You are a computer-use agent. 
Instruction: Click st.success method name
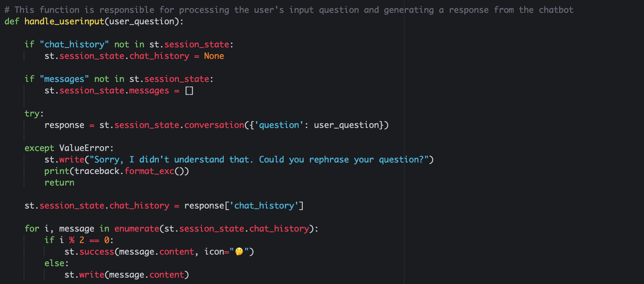97,252
